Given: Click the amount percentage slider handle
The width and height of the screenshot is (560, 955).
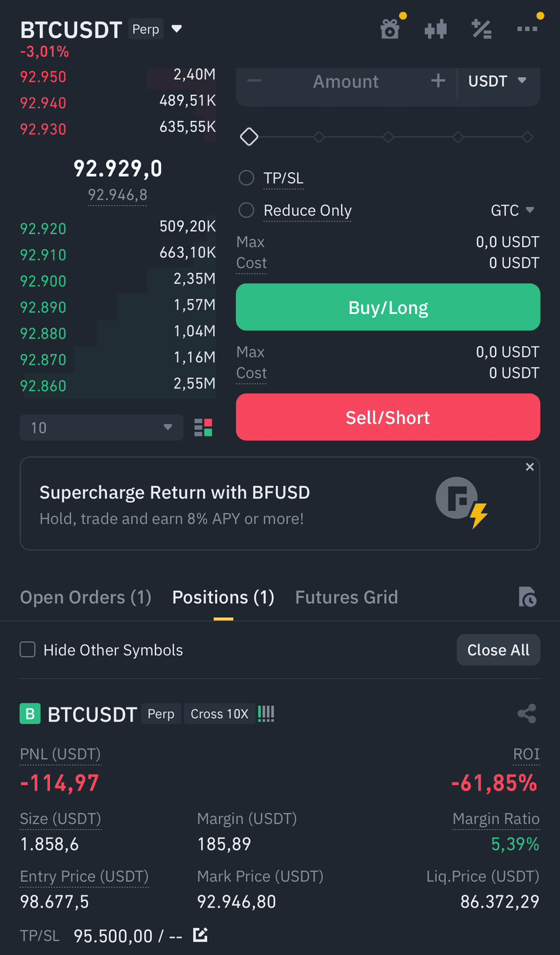Looking at the screenshot, I should coord(249,137).
